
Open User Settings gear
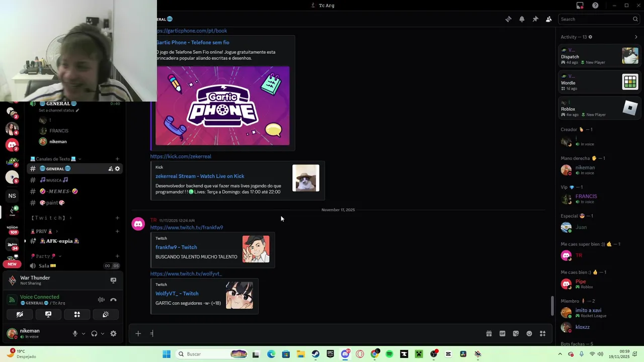[113, 333]
